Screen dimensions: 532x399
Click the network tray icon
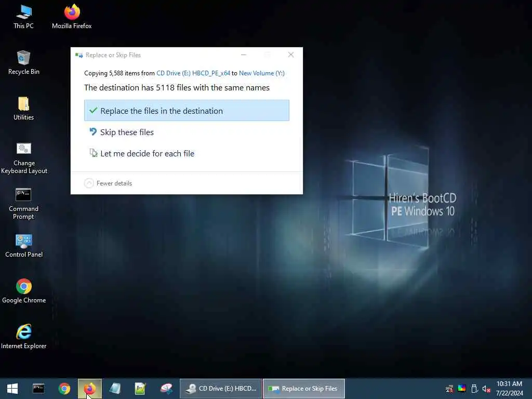[449, 389]
